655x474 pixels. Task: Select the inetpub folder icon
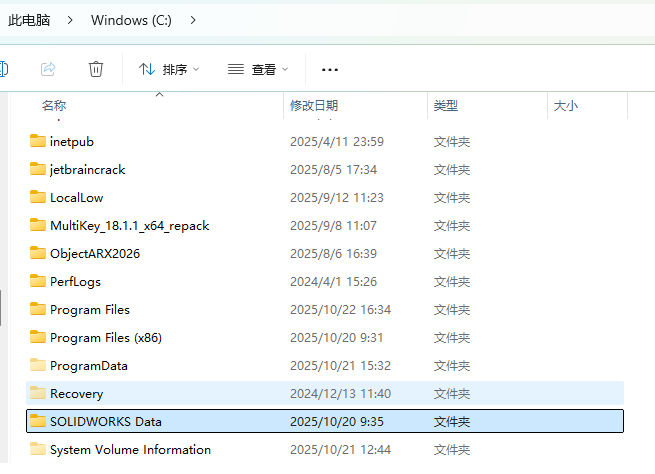point(38,141)
